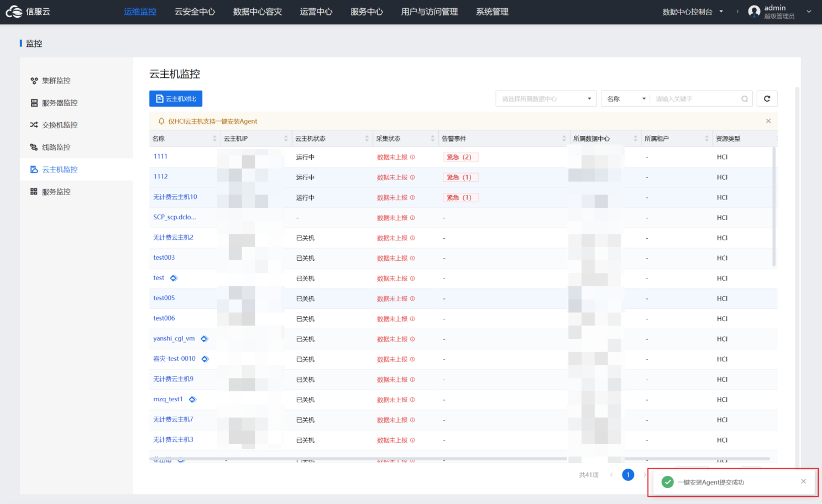
Task: Click the bell icon in the notice
Action: 161,121
